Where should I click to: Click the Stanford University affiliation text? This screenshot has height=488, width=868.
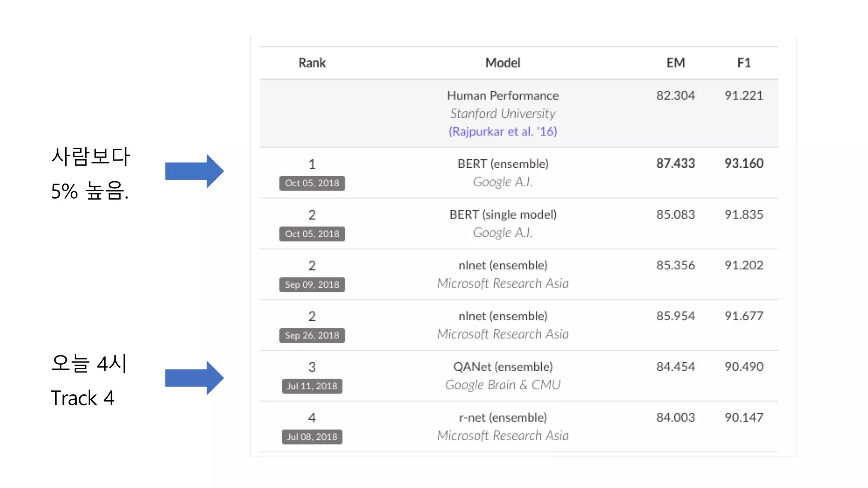pyautogui.click(x=503, y=114)
